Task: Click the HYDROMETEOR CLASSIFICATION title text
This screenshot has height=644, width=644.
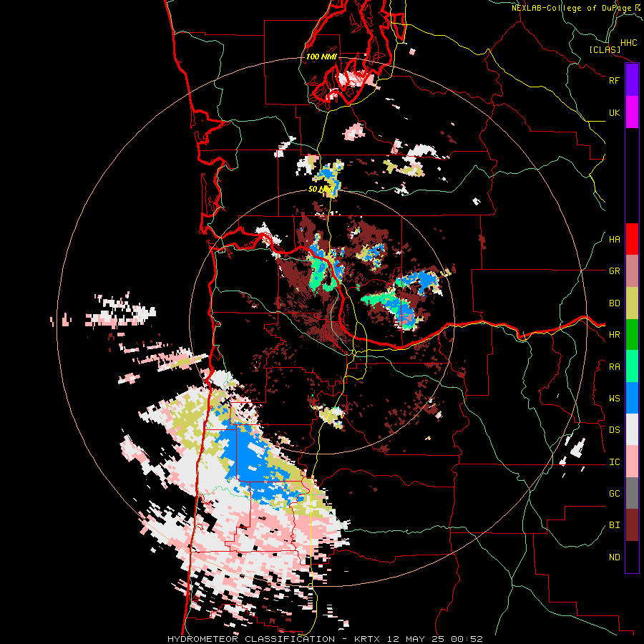Action: [x=251, y=639]
